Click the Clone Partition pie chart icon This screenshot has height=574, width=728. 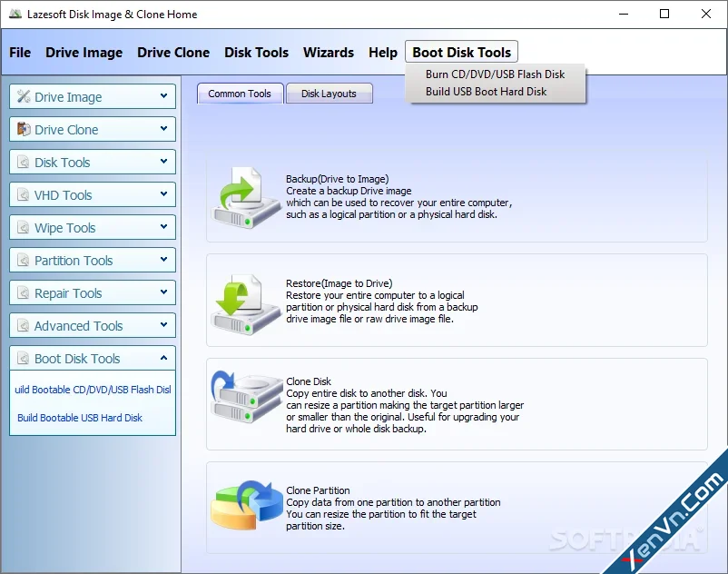point(247,505)
